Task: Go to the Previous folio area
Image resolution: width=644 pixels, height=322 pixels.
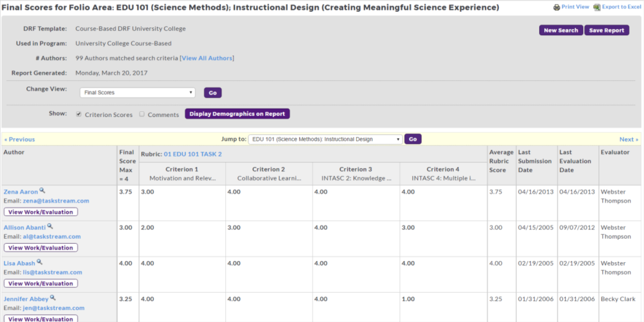Action: (x=20, y=139)
